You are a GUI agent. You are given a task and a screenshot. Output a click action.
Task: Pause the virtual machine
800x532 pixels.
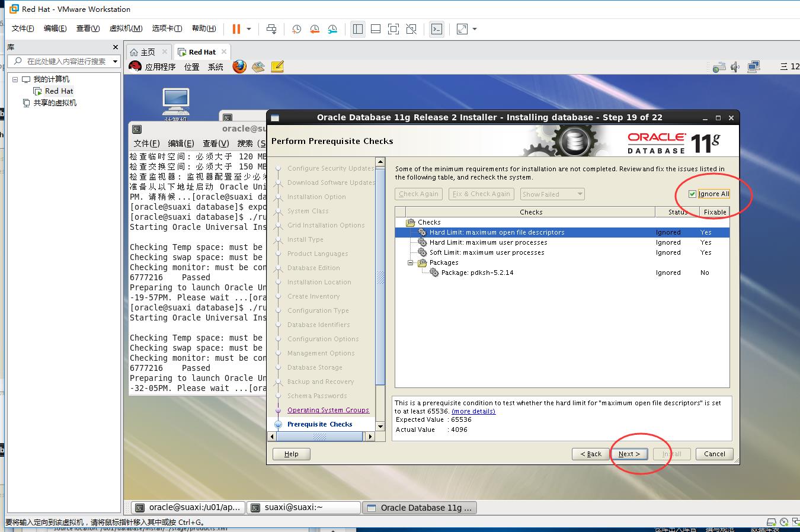point(236,29)
